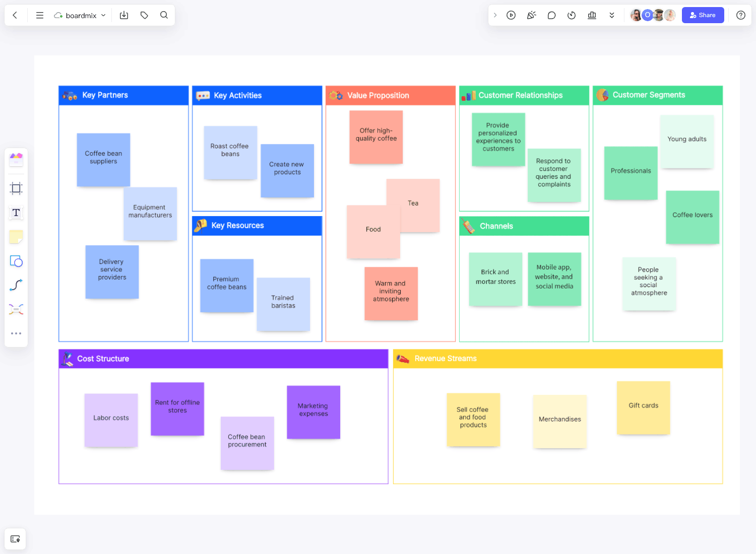Start presentation with the play icon
This screenshot has width=756, height=554.
(x=511, y=15)
